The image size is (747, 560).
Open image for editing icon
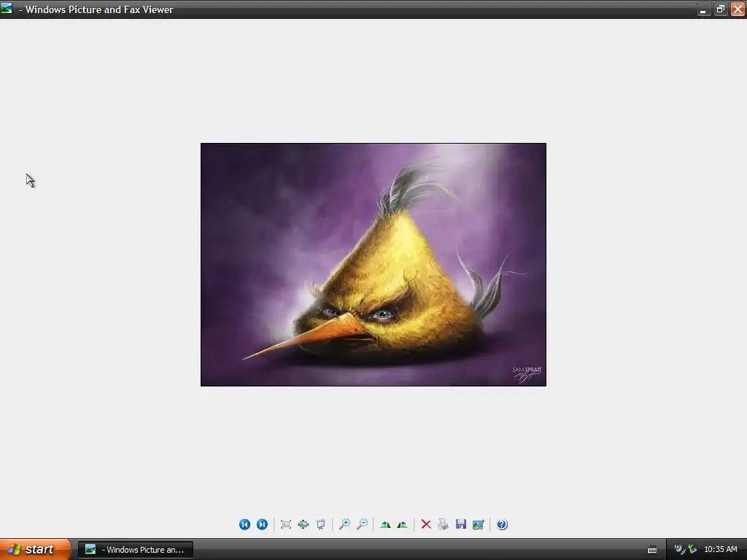click(479, 524)
